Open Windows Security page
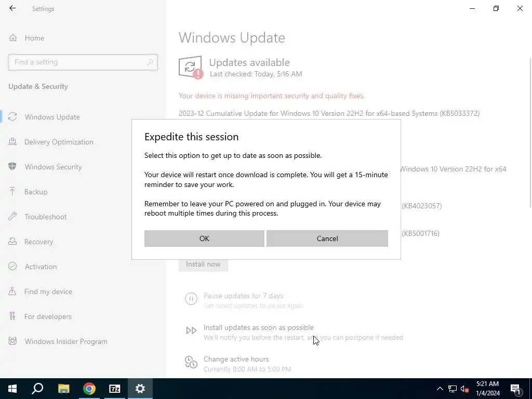This screenshot has height=399, width=532. pos(54,167)
